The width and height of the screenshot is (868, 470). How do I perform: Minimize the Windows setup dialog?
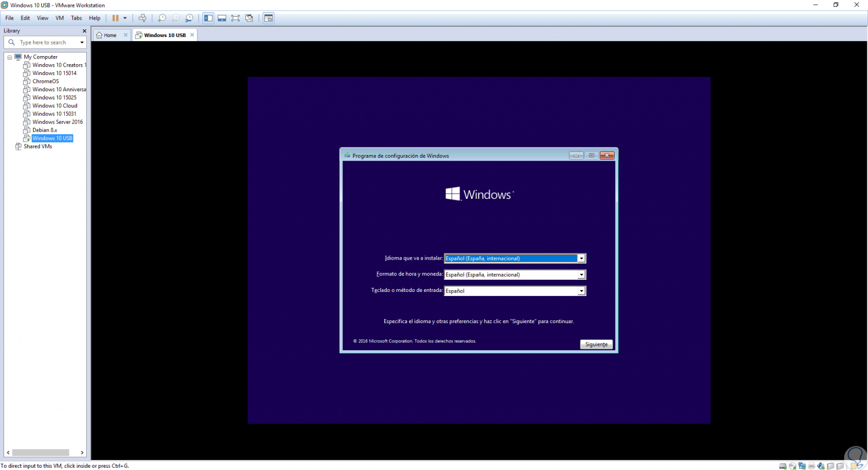(576, 155)
